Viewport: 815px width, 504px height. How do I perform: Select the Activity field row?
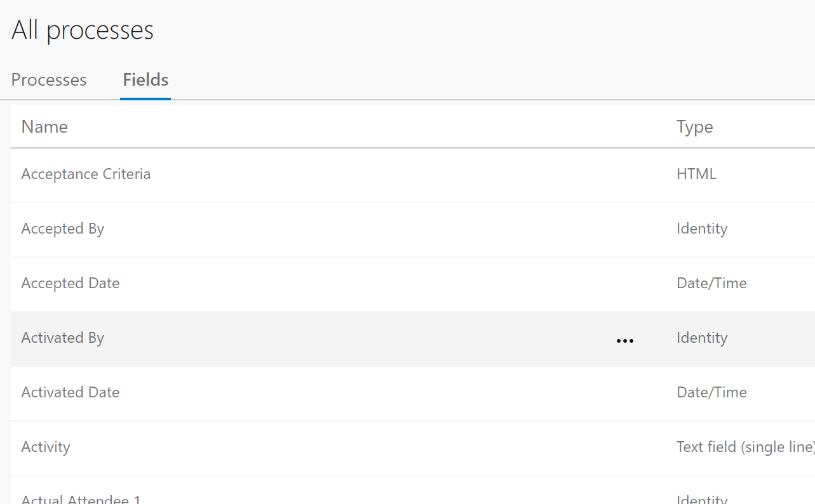[x=413, y=448]
